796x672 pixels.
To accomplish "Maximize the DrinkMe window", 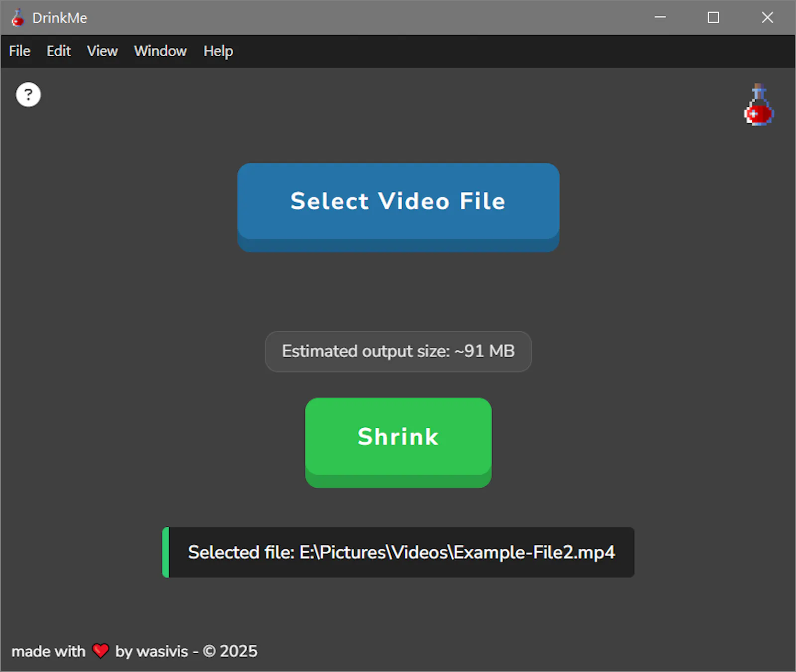I will click(713, 17).
